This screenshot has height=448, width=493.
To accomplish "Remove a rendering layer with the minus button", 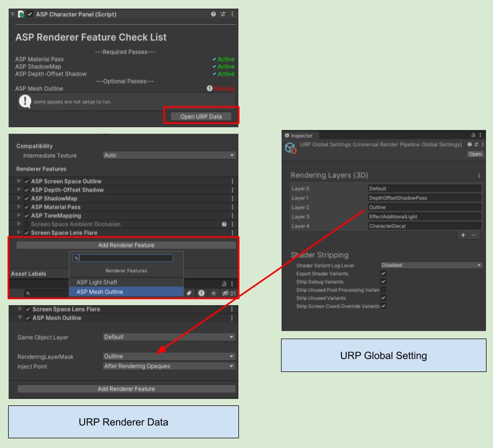I will pos(473,236).
